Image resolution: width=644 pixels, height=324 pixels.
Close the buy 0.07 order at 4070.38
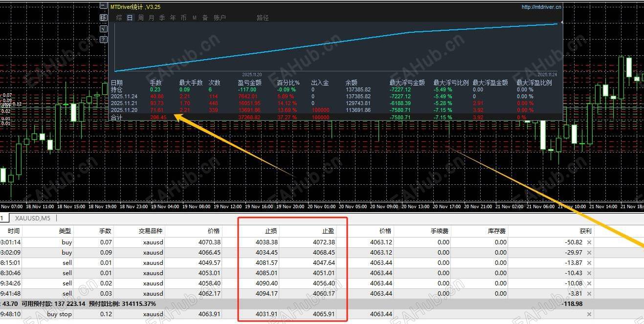point(589,242)
